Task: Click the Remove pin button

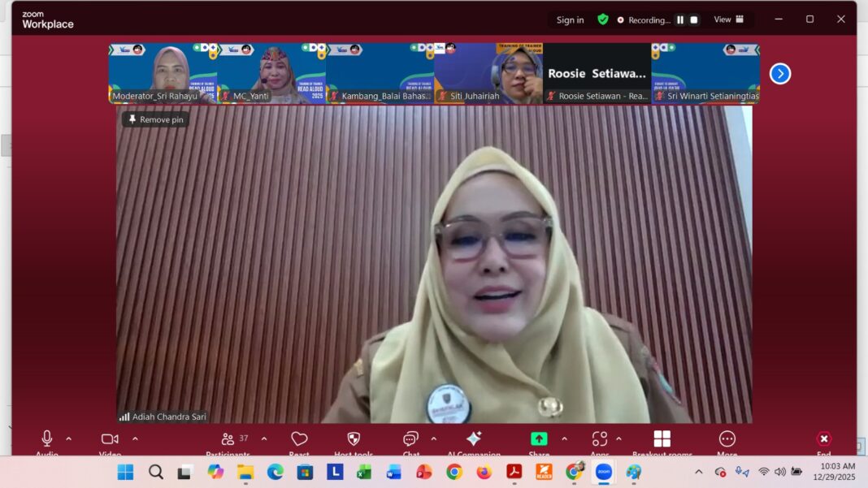Action: pos(155,119)
